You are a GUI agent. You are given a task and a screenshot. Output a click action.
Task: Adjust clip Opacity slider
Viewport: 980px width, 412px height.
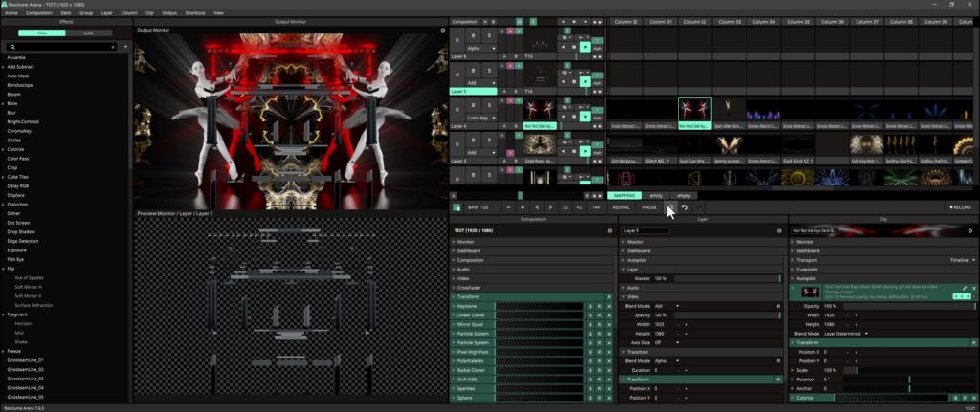tap(908, 306)
